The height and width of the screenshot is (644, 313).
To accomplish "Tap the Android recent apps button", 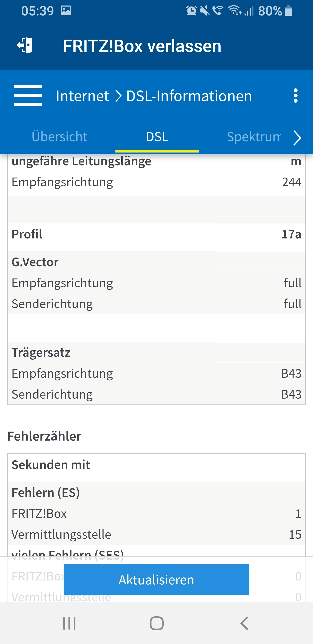I will pos(69,623).
